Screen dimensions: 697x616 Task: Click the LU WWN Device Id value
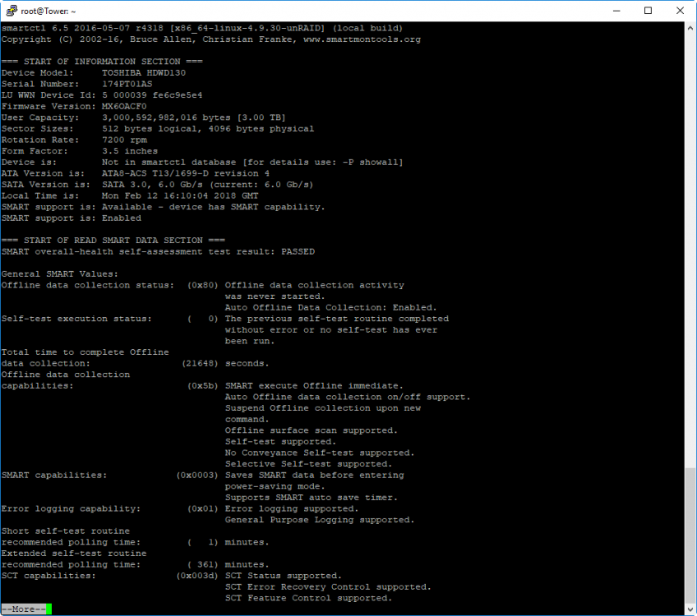(152, 95)
